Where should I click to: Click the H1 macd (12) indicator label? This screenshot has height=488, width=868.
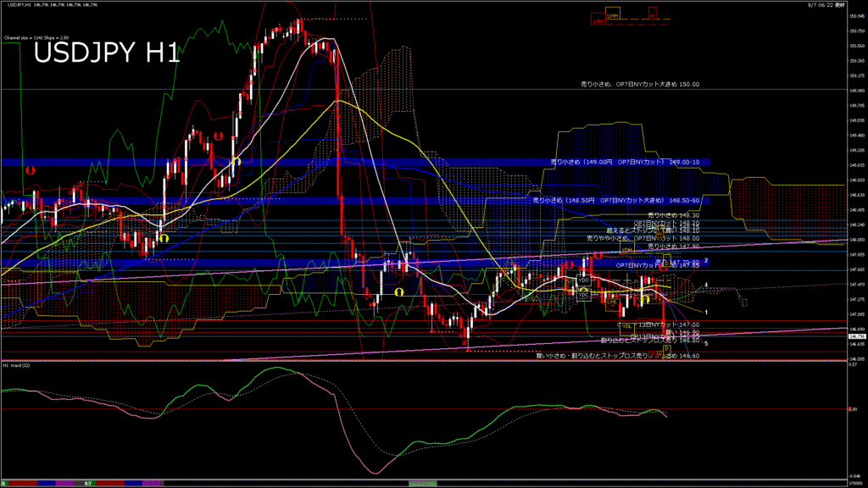click(x=17, y=365)
